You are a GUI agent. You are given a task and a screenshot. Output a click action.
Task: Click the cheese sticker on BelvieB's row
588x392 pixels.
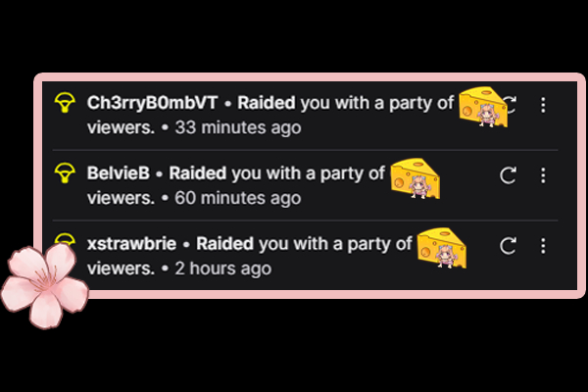point(416,178)
